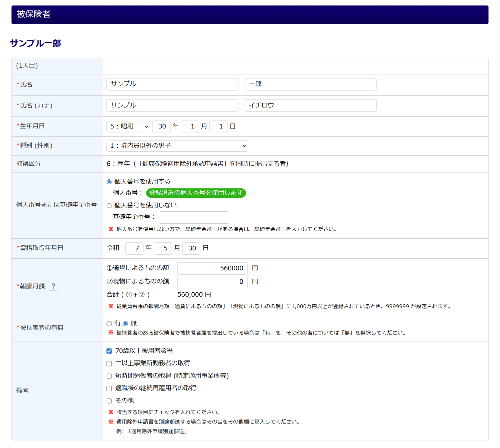Tick 退職後の継続再雇用者の取得 checkbox
This screenshot has height=448, width=500.
click(x=109, y=388)
